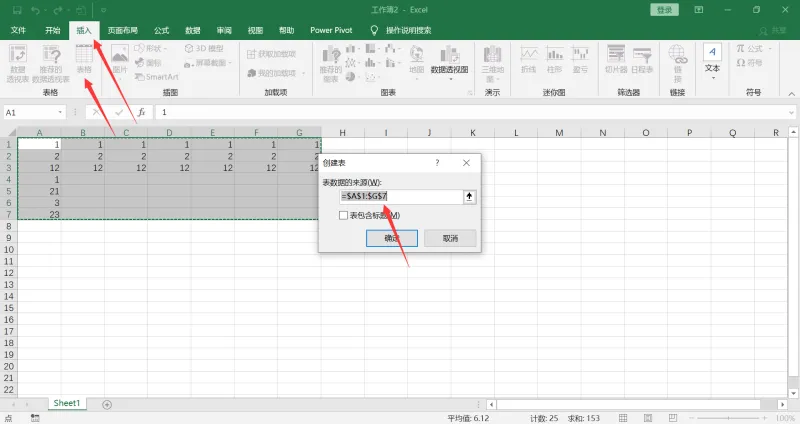The width and height of the screenshot is (800, 424).
Task: Switch to the Power Pivot tab
Action: [331, 30]
